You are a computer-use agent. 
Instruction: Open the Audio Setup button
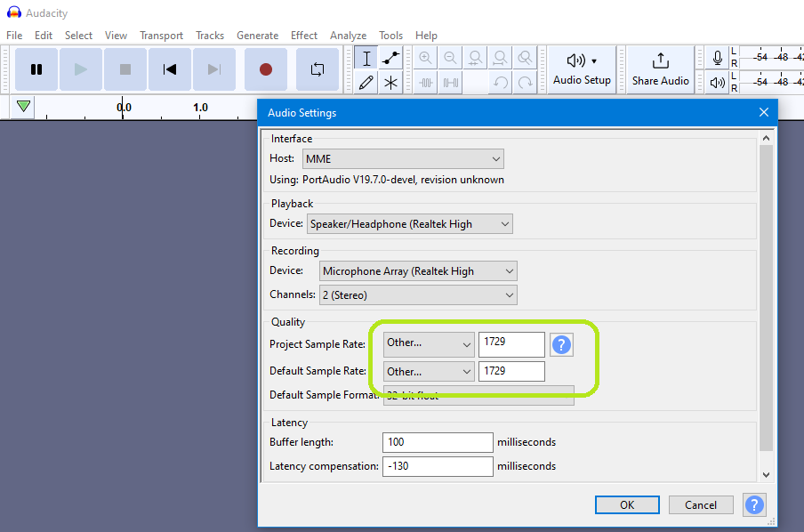pyautogui.click(x=582, y=69)
